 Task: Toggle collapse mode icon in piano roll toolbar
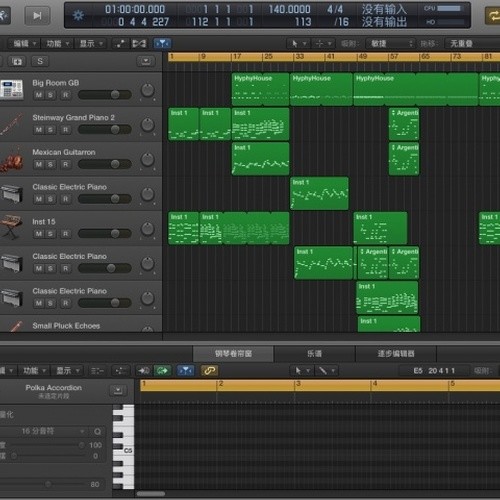tap(97, 371)
